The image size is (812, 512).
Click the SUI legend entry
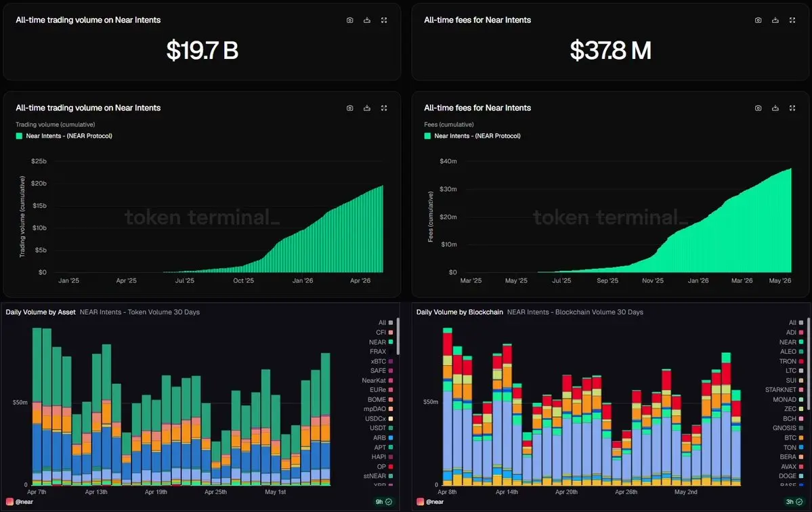click(x=795, y=381)
